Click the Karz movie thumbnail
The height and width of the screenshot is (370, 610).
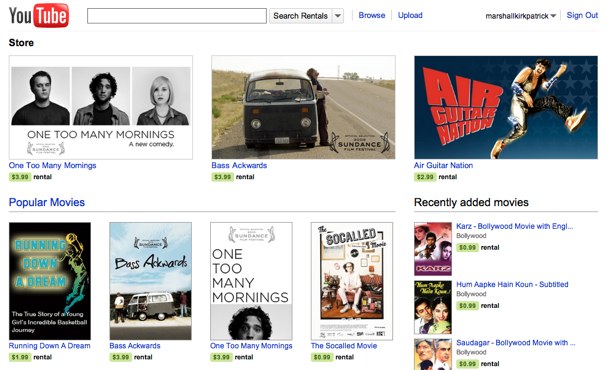click(x=433, y=249)
